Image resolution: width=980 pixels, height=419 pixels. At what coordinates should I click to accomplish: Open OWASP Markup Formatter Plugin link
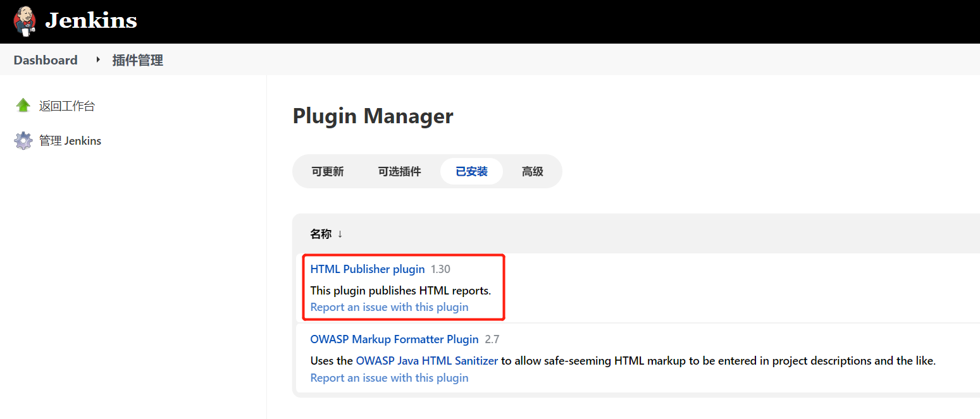pyautogui.click(x=394, y=339)
